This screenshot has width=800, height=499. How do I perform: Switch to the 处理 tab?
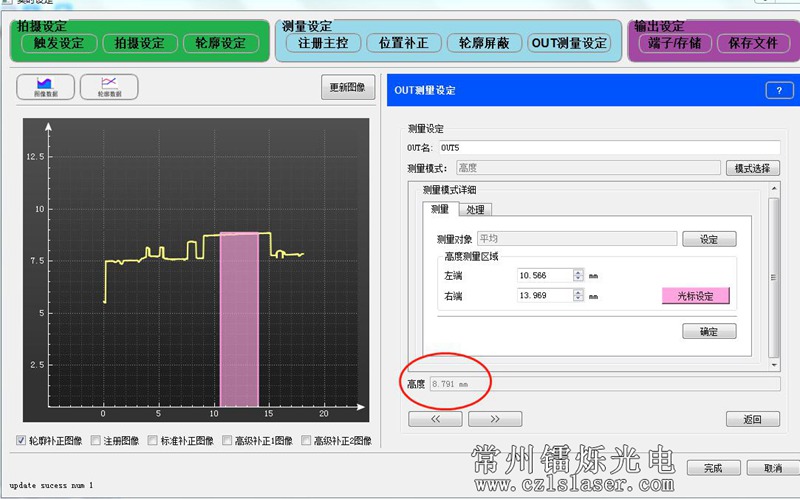click(475, 209)
